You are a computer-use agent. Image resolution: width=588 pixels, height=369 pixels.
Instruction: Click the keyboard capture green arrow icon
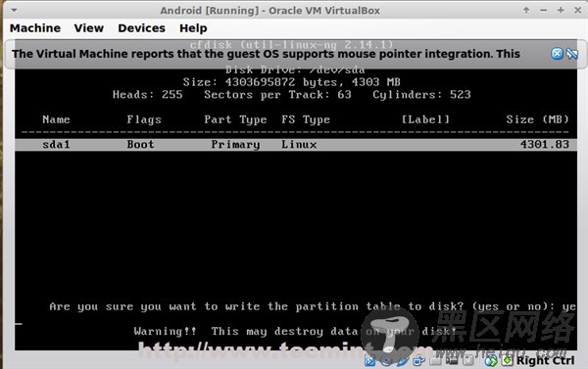click(x=508, y=361)
